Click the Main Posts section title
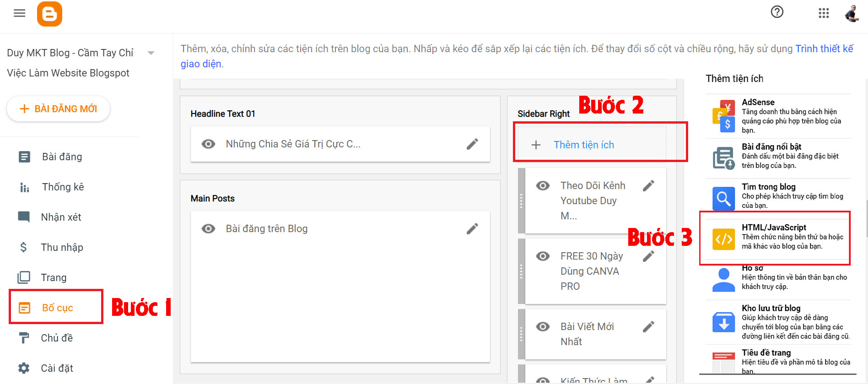 coord(212,199)
